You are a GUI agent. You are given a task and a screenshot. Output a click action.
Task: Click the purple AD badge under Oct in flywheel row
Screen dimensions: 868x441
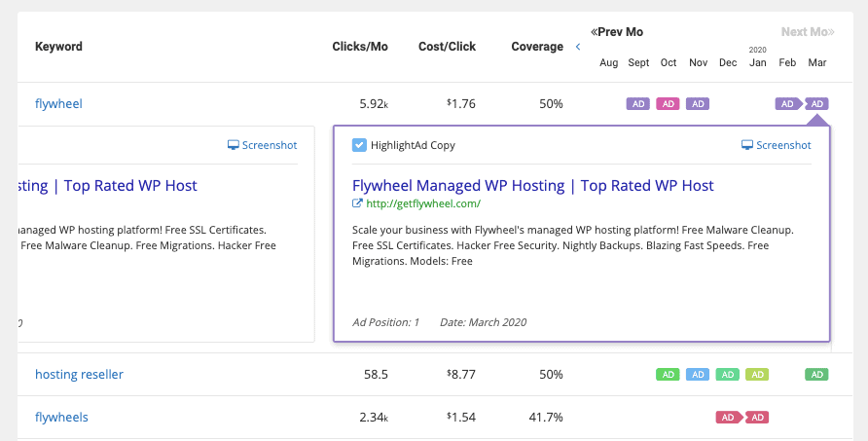click(x=698, y=103)
